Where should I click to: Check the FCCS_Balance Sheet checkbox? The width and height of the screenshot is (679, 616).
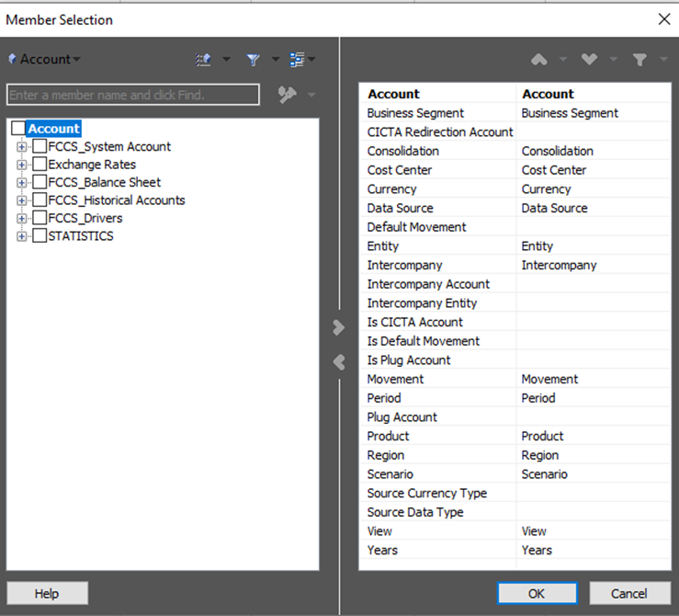click(x=40, y=182)
